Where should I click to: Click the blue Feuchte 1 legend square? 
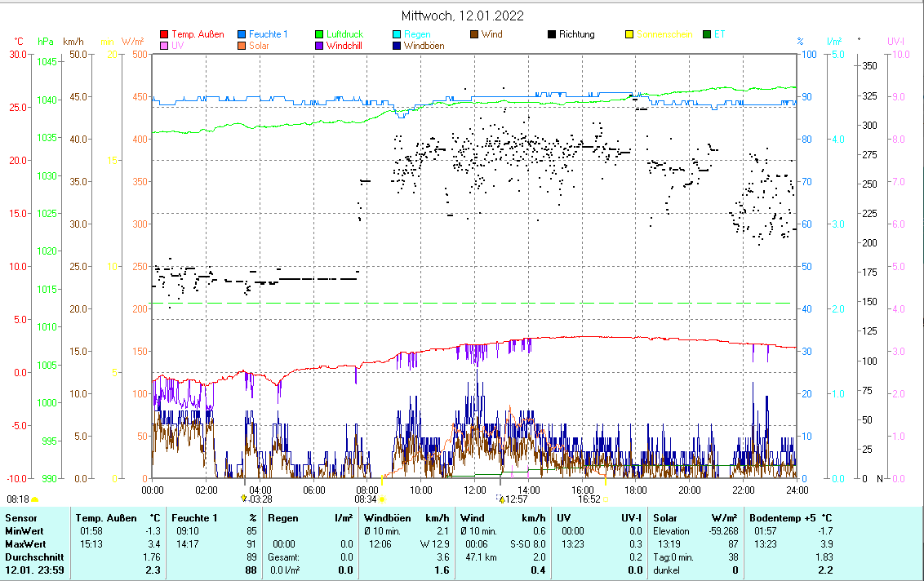[x=242, y=34]
